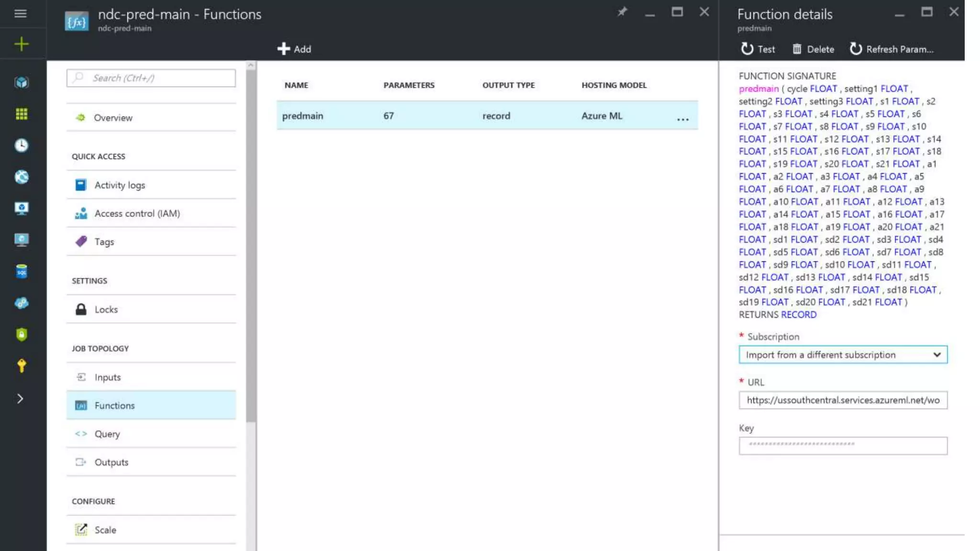Open SQL databases icon in left sidebar
The image size is (980, 551).
pos(22,271)
